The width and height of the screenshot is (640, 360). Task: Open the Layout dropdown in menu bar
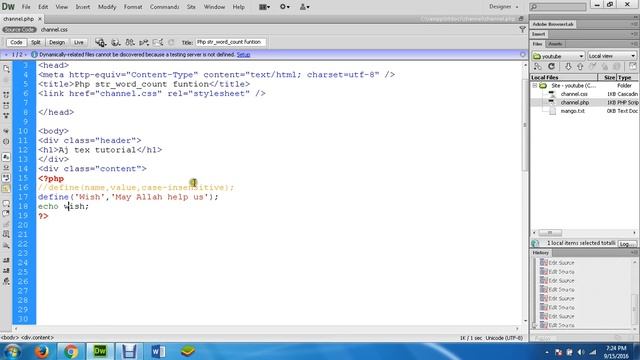(264, 7)
